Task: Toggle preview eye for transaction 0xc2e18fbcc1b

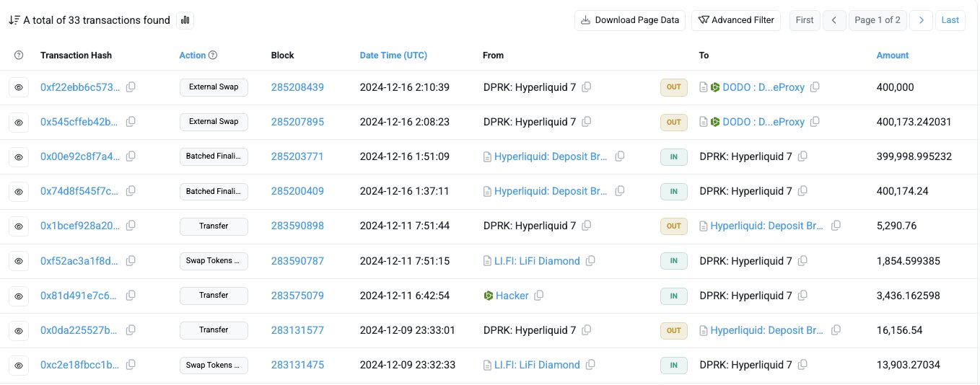Action: point(19,365)
